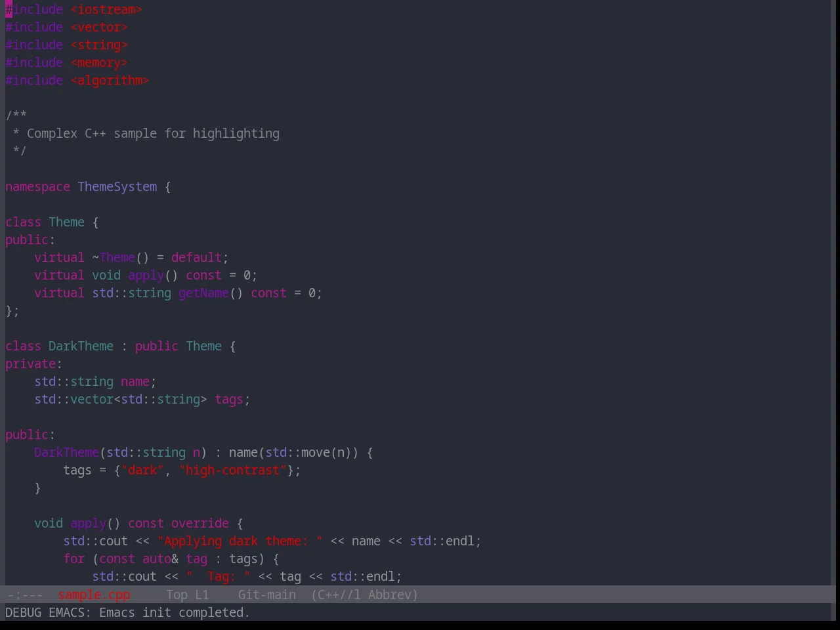Click the 'for' keyword in the loop line
Screen dimensions: 840x630
pos(74,559)
